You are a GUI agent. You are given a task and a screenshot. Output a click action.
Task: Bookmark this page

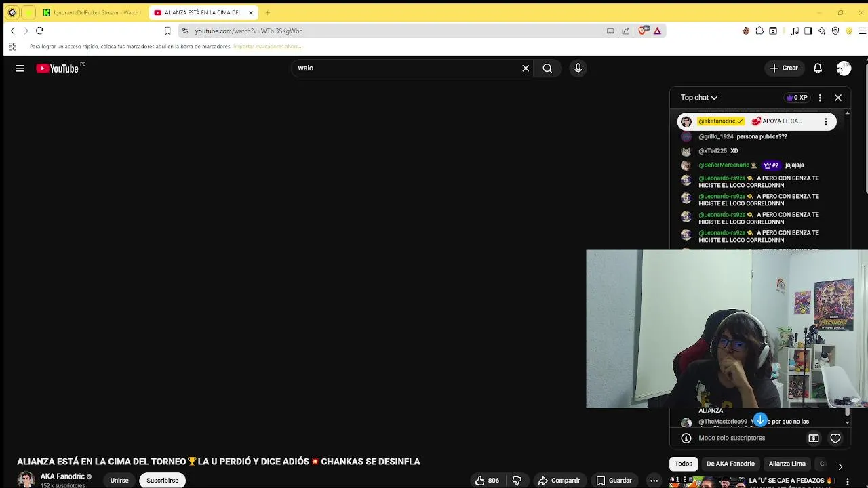tap(167, 30)
